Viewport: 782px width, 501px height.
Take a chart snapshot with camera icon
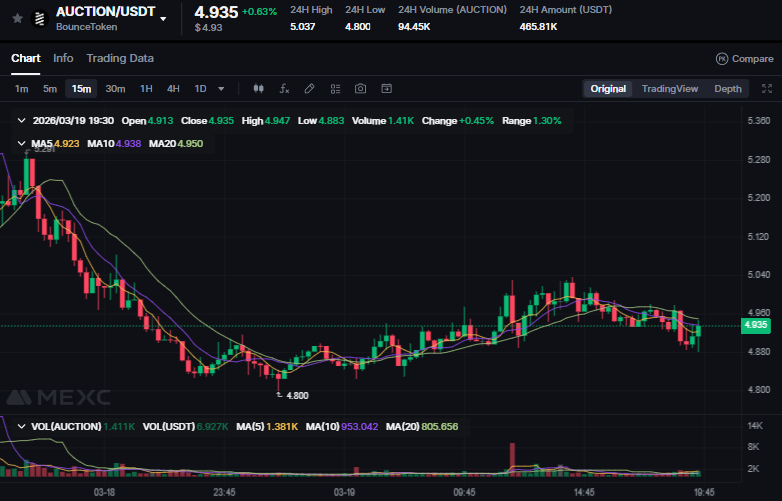pos(361,89)
